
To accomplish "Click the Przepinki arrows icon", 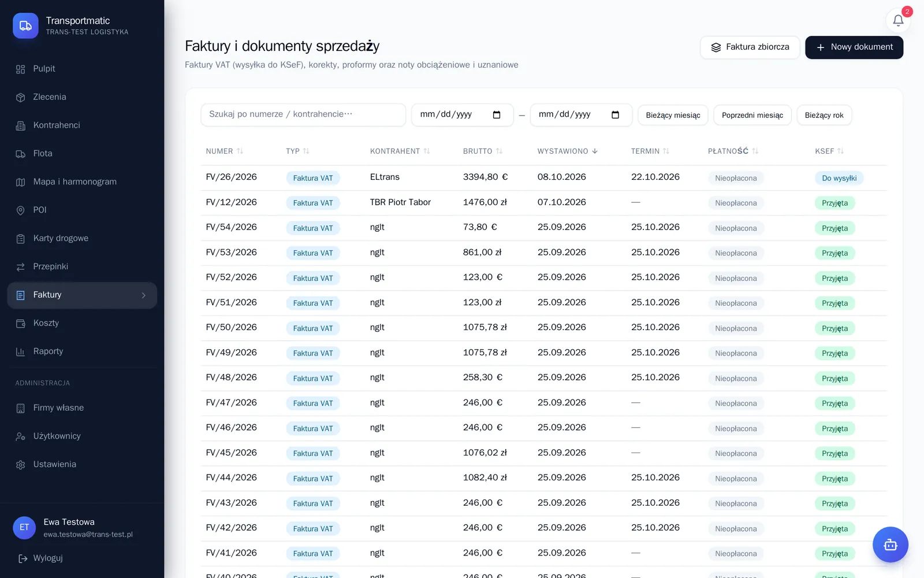I will tap(21, 267).
